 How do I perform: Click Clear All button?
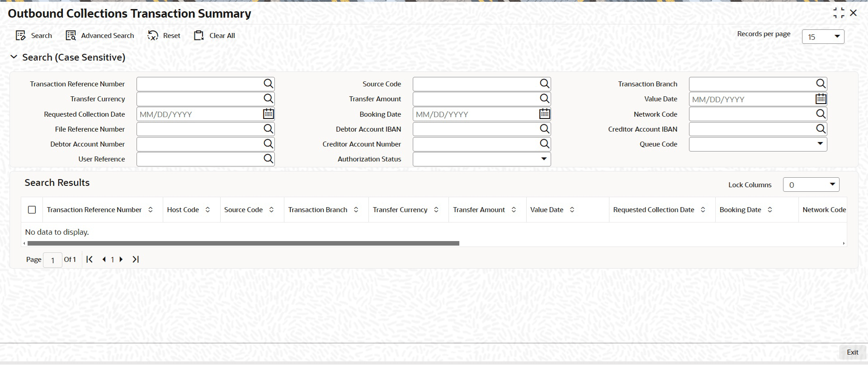coord(215,36)
